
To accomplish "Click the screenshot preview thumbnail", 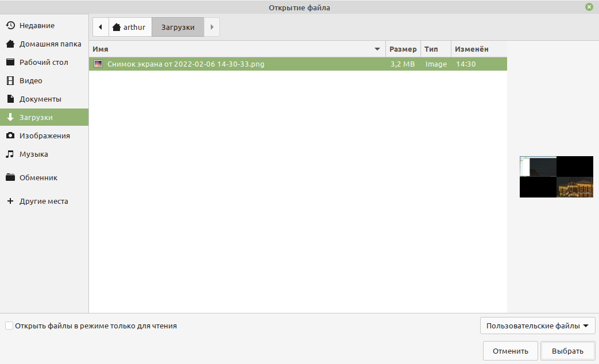I will tap(556, 177).
